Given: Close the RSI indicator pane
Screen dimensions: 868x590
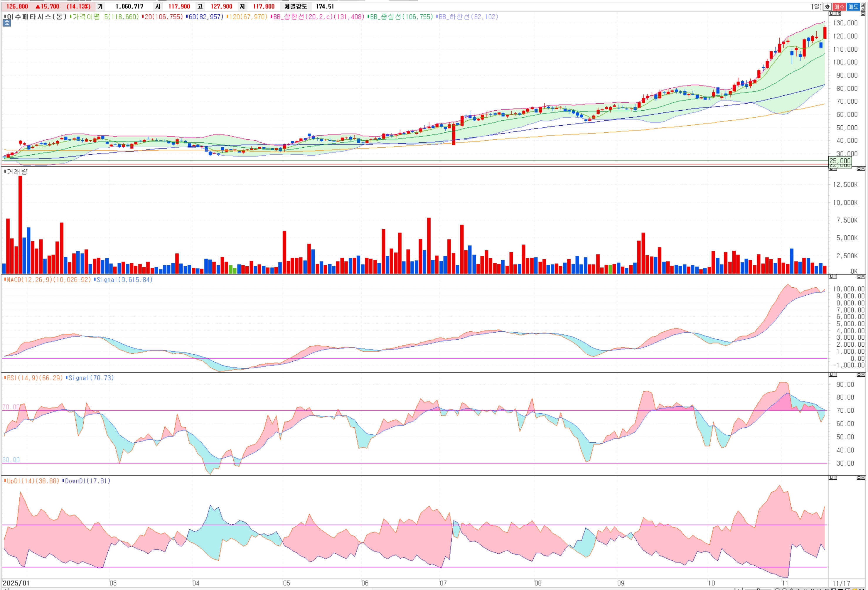Looking at the screenshot, I should point(863,375).
